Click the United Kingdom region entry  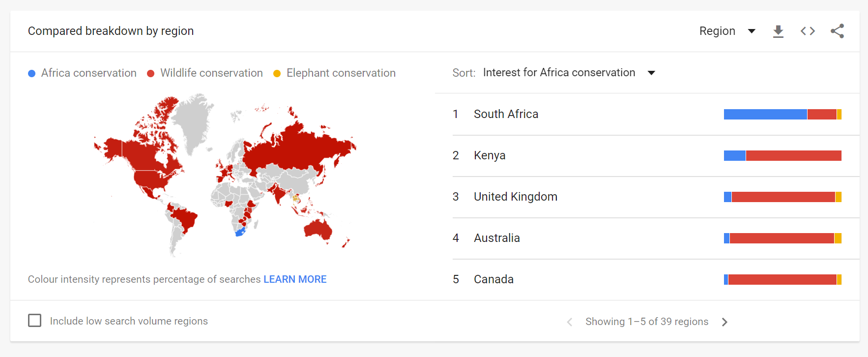515,196
